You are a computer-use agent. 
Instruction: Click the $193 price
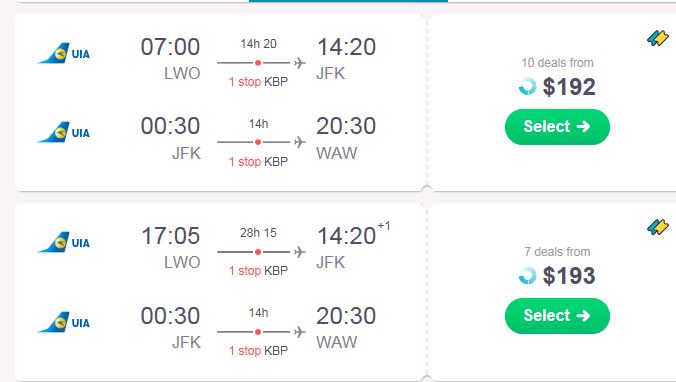pyautogui.click(x=569, y=276)
